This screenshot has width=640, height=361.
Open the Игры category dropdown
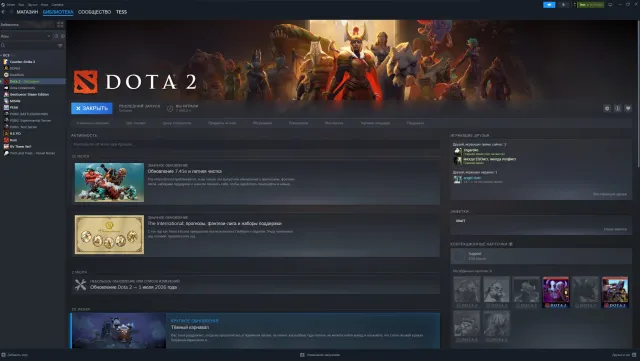click(26, 36)
